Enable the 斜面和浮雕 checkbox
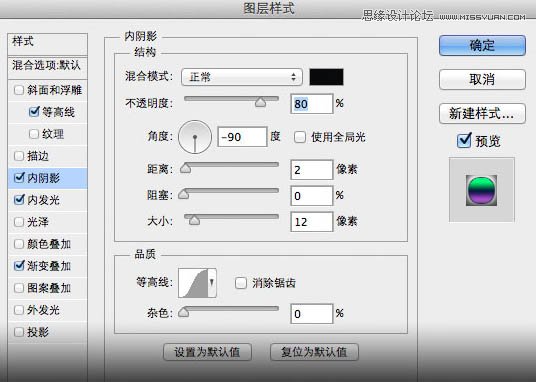 tap(18, 90)
